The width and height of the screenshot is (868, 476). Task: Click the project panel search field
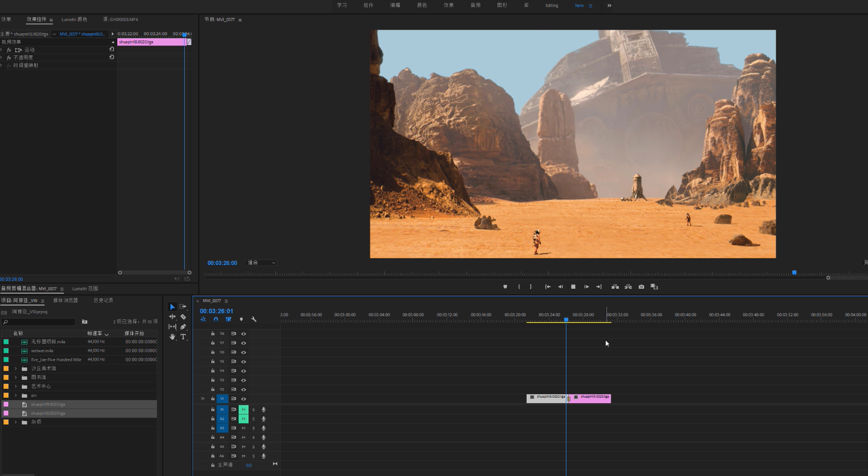pyautogui.click(x=39, y=322)
